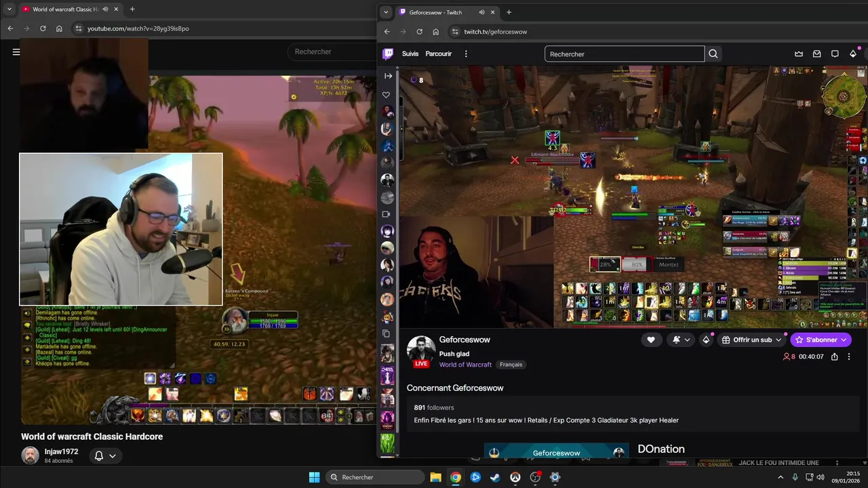Open the Suivis tab on Twitch
This screenshot has width=868, height=488.
point(410,54)
